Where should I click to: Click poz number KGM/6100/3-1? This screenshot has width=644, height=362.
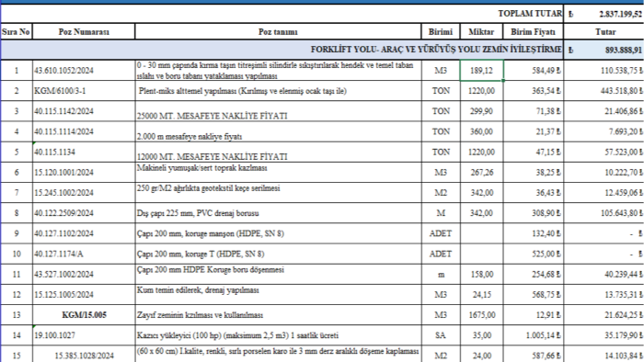[x=84, y=91]
